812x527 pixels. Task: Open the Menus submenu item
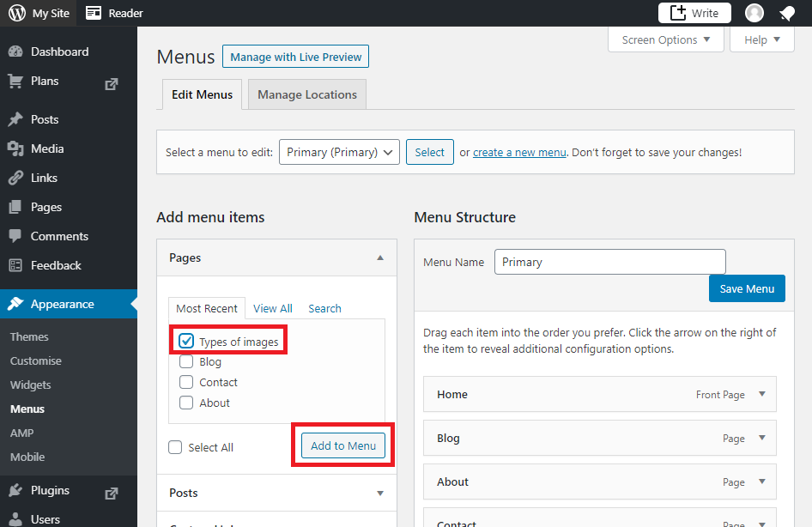(27, 409)
